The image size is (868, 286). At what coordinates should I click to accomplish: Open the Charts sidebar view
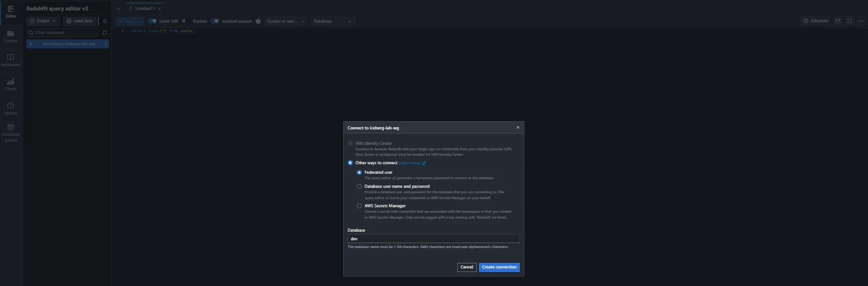tap(11, 85)
